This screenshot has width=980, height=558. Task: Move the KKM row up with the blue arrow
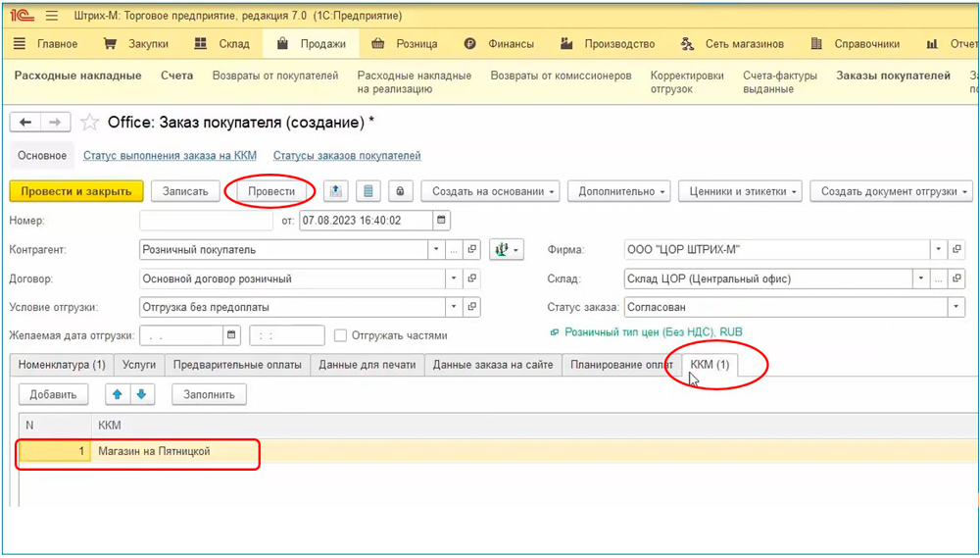120,394
